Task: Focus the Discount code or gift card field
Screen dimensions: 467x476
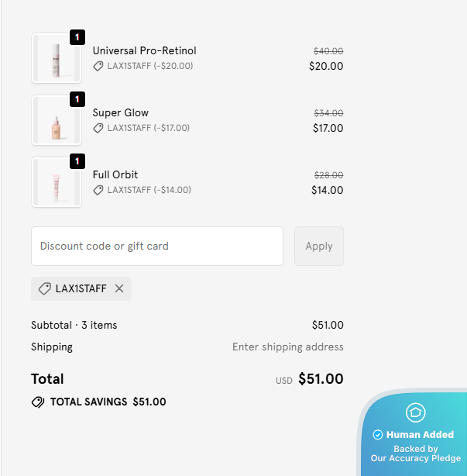Action: 157,246
